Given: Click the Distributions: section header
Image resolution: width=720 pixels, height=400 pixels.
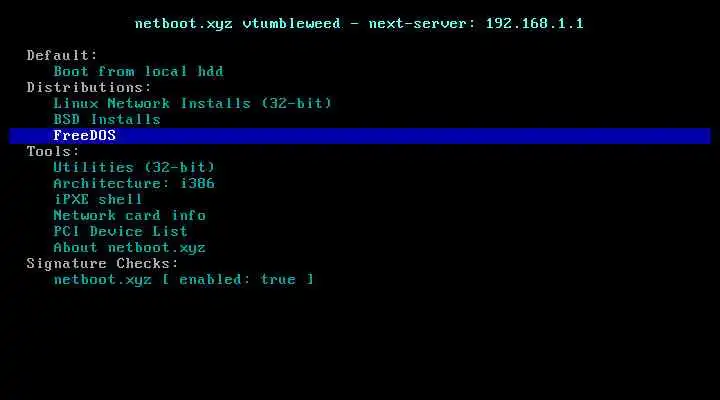Looking at the screenshot, I should pos(89,87).
